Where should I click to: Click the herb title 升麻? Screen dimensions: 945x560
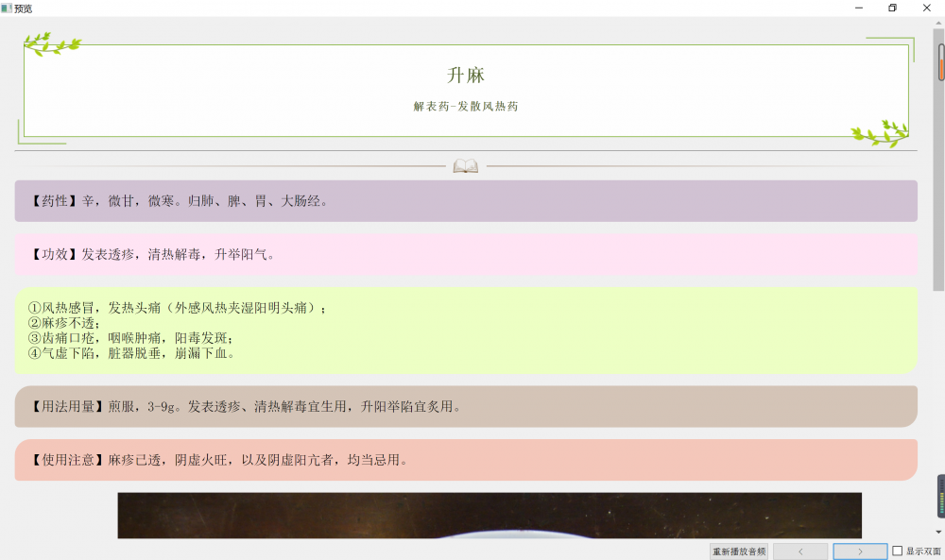point(465,76)
